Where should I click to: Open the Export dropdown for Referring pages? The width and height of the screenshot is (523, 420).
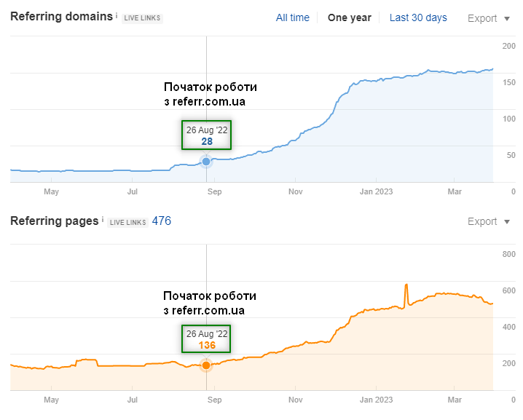(x=492, y=221)
